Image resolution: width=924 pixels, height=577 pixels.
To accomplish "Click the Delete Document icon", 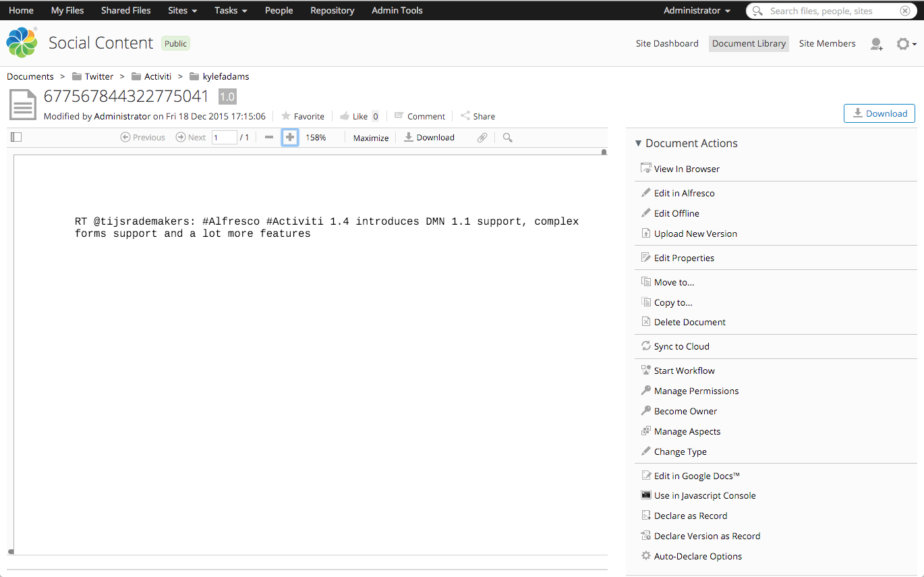I will (x=646, y=322).
